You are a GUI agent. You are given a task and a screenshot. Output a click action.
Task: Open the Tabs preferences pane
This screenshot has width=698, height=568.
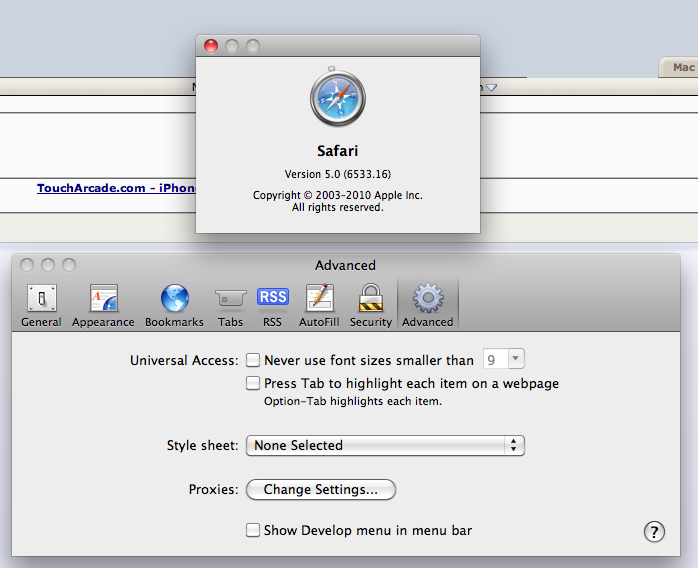pyautogui.click(x=230, y=306)
